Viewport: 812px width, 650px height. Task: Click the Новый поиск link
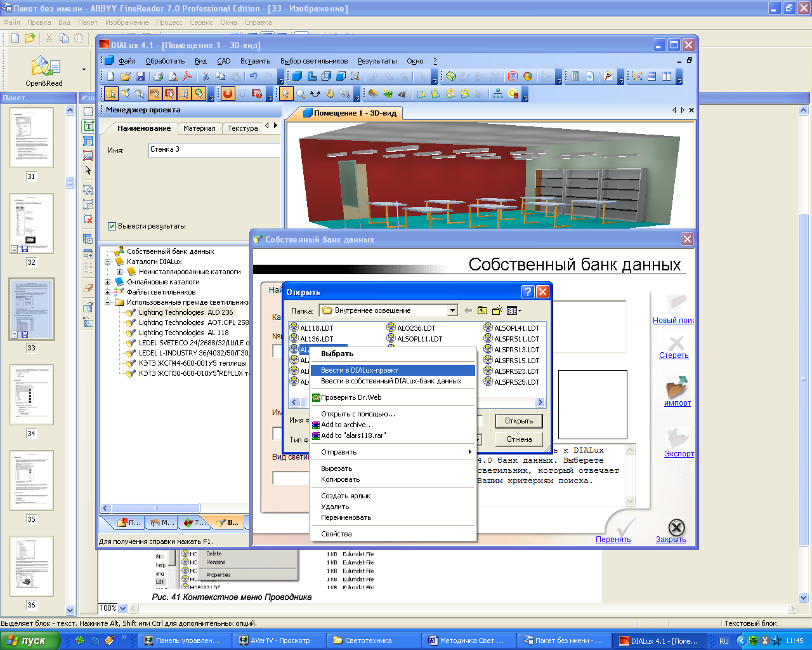coord(673,321)
